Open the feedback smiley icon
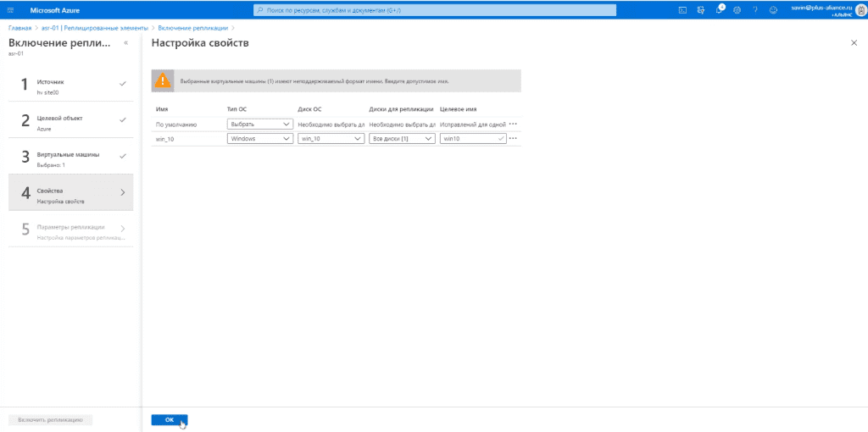 pos(773,10)
